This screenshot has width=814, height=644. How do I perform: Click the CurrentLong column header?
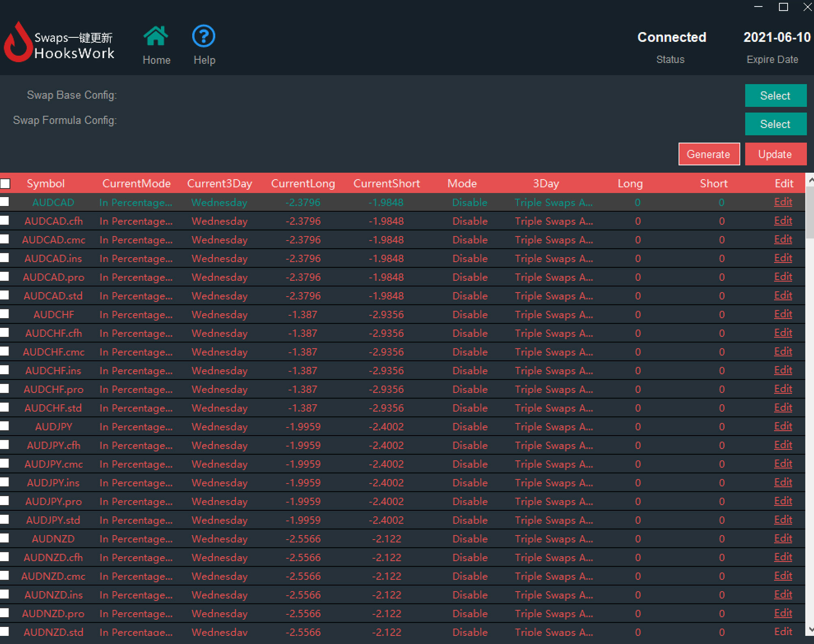pos(303,184)
